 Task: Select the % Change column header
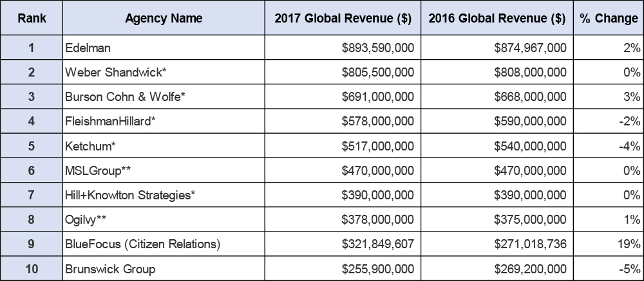coord(608,18)
